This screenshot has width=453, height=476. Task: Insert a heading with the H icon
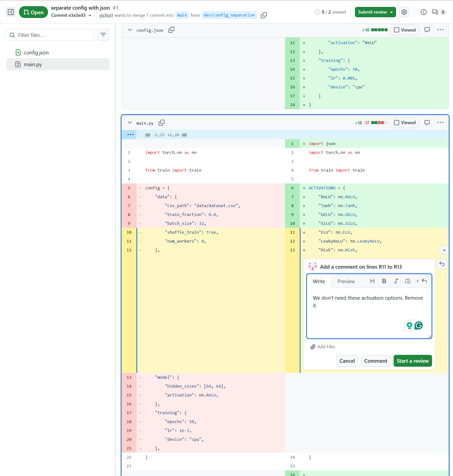point(372,281)
